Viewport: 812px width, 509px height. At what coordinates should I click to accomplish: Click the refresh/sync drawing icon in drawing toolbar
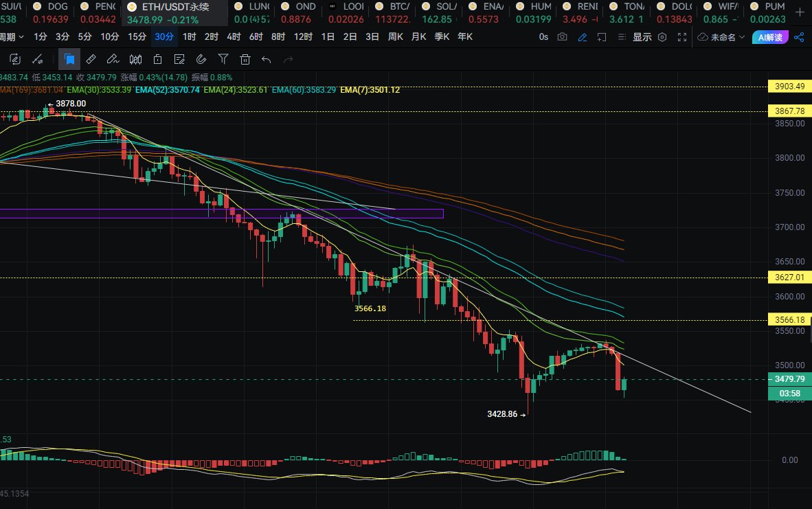pos(15,60)
